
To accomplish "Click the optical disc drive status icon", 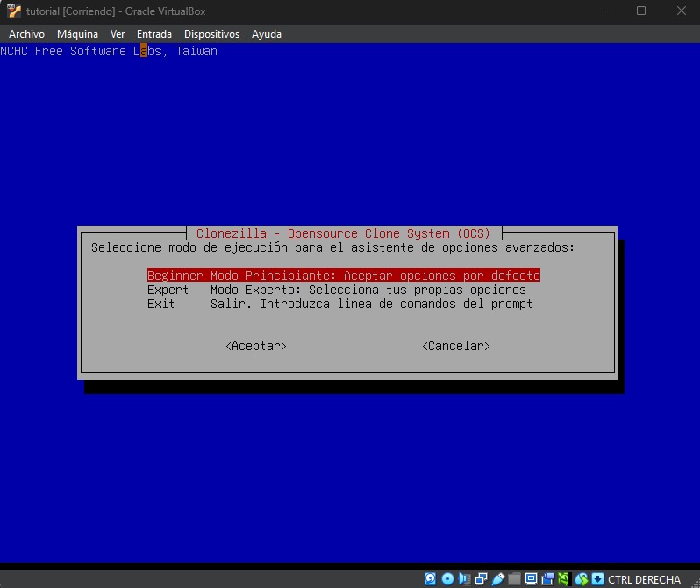I will pos(447,579).
